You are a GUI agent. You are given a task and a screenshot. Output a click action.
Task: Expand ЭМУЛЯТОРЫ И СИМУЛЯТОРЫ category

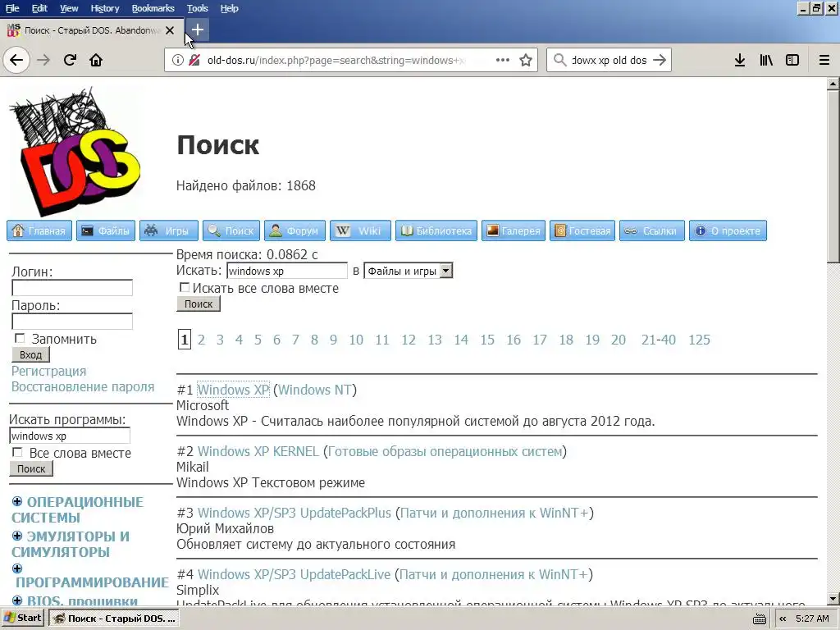tap(17, 536)
